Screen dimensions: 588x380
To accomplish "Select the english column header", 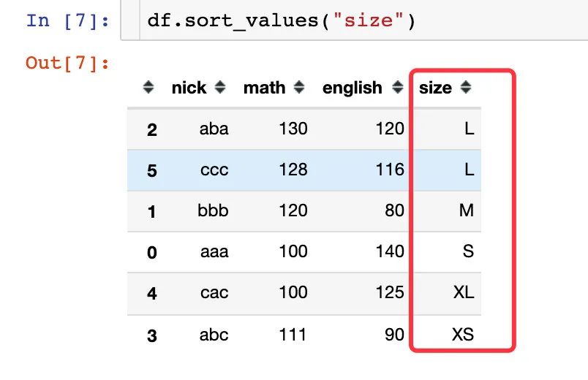I will point(352,88).
